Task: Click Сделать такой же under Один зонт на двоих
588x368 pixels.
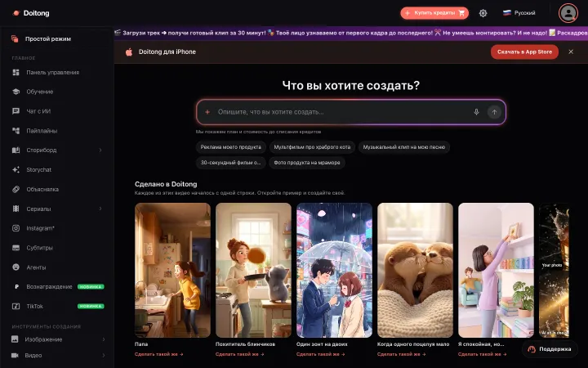Action: point(321,354)
